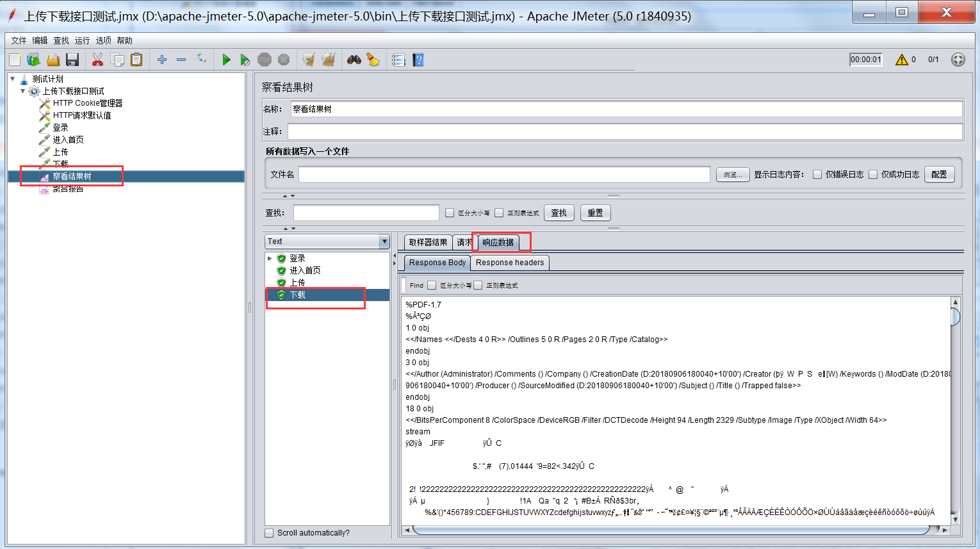Open the 帮助 menu
This screenshot has height=549, width=980.
(124, 40)
